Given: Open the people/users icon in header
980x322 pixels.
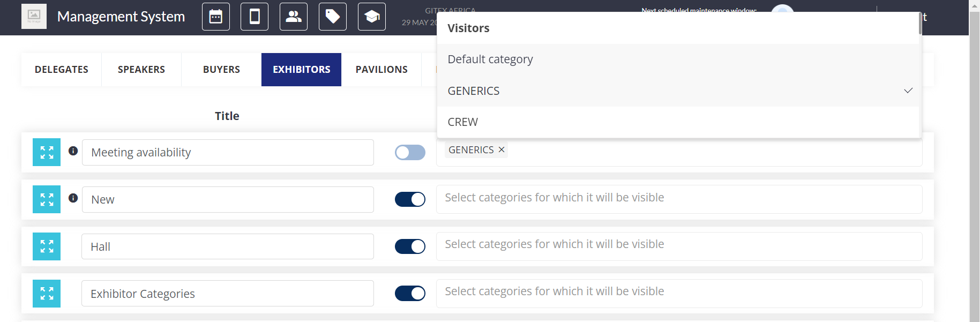Looking at the screenshot, I should [x=294, y=17].
